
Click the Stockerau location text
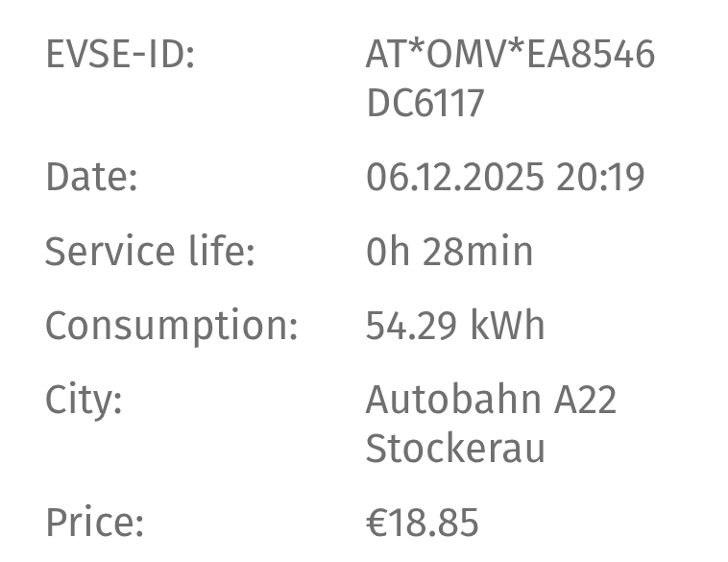coord(455,449)
